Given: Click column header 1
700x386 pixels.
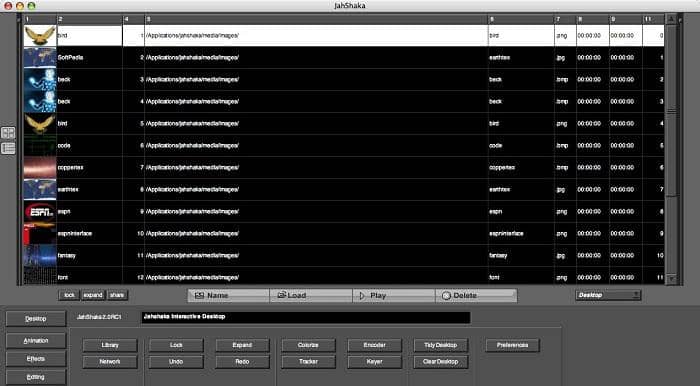Looking at the screenshot, I should pos(40,19).
